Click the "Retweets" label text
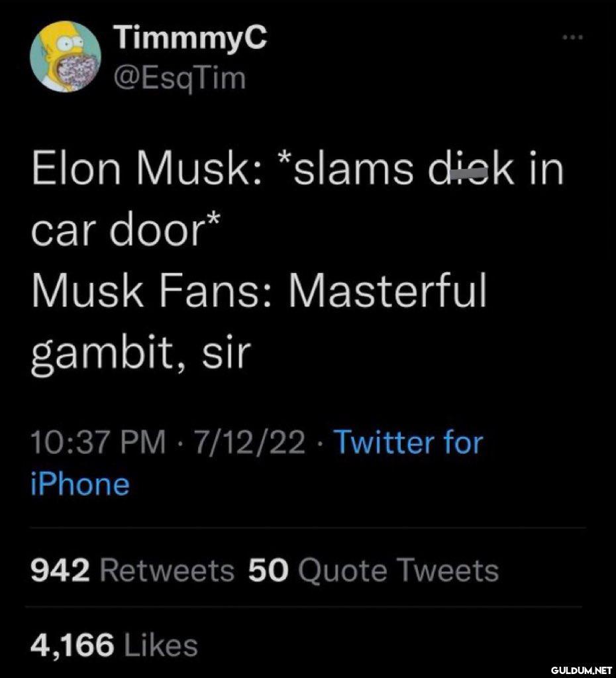Image resolution: width=616 pixels, height=678 pixels. tap(168, 571)
